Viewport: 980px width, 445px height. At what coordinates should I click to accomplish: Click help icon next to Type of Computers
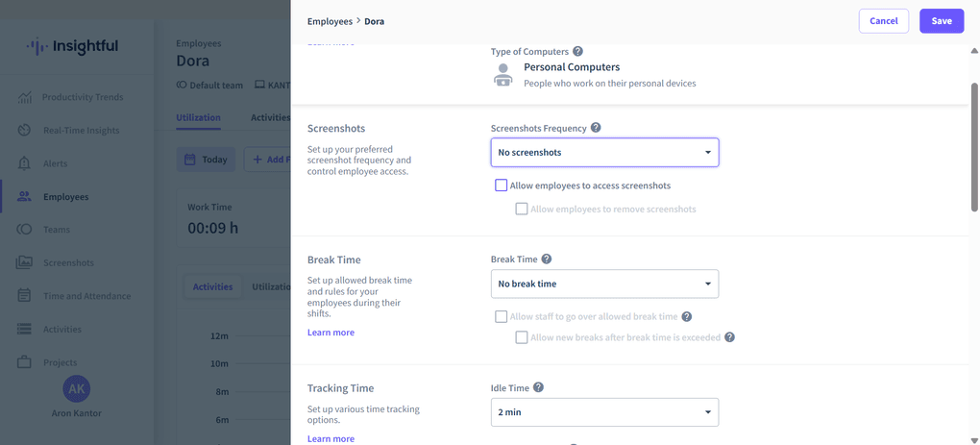tap(577, 52)
